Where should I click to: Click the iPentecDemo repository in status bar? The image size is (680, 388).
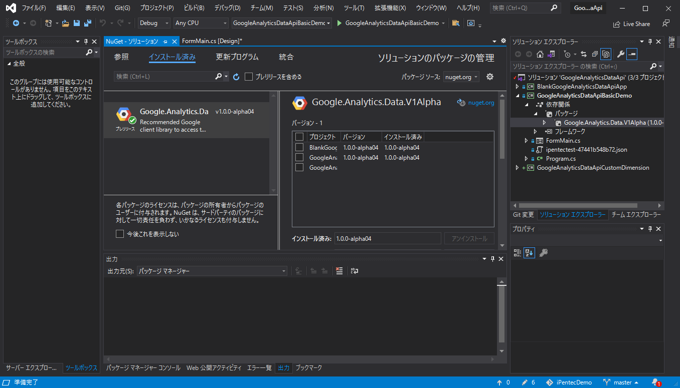click(x=569, y=382)
